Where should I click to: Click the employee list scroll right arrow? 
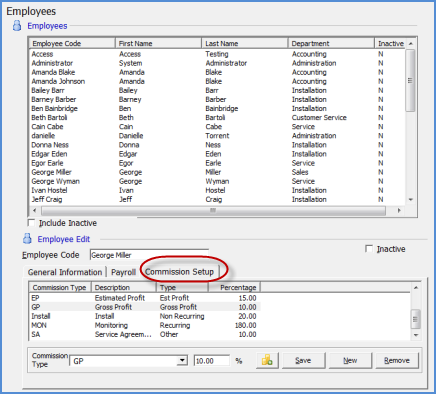click(399, 211)
